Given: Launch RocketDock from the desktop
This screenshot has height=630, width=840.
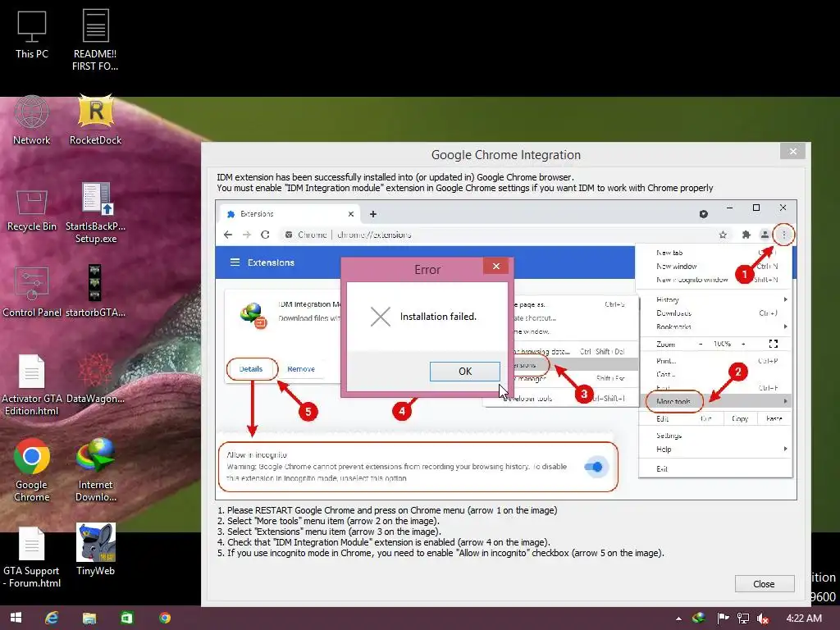Looking at the screenshot, I should point(95,120).
